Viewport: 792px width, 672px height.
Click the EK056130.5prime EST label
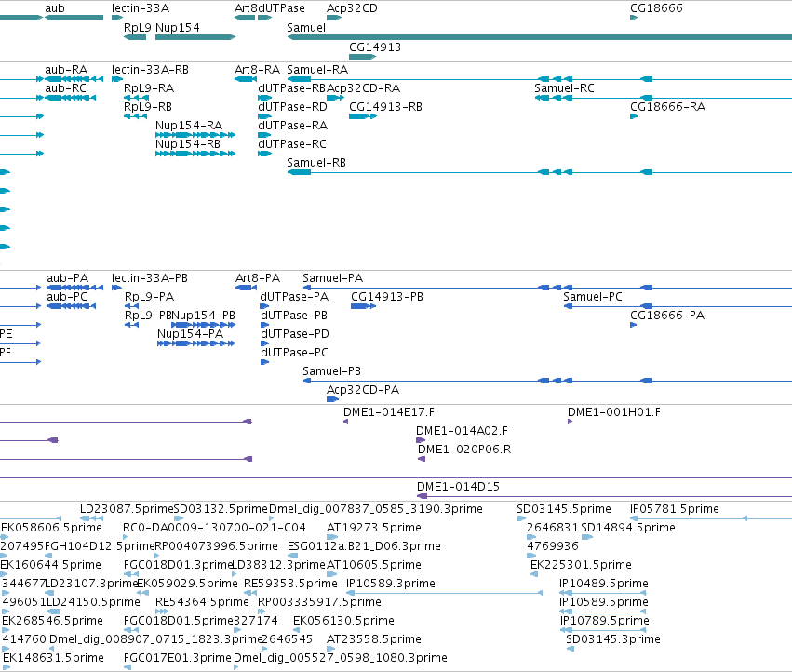pyautogui.click(x=343, y=621)
